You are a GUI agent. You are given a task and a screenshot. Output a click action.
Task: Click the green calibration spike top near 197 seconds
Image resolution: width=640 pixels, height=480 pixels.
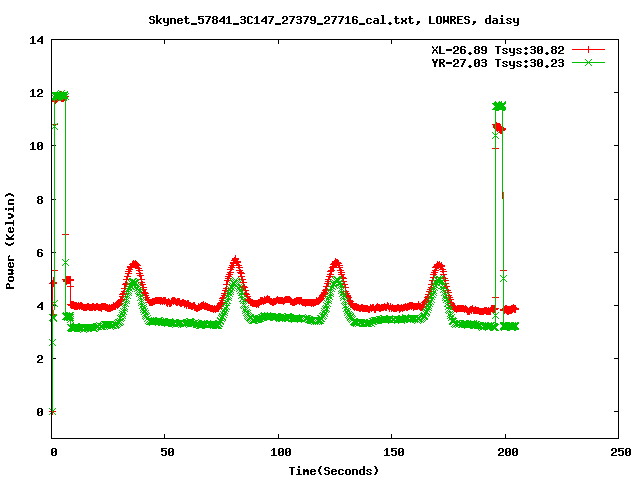click(499, 106)
